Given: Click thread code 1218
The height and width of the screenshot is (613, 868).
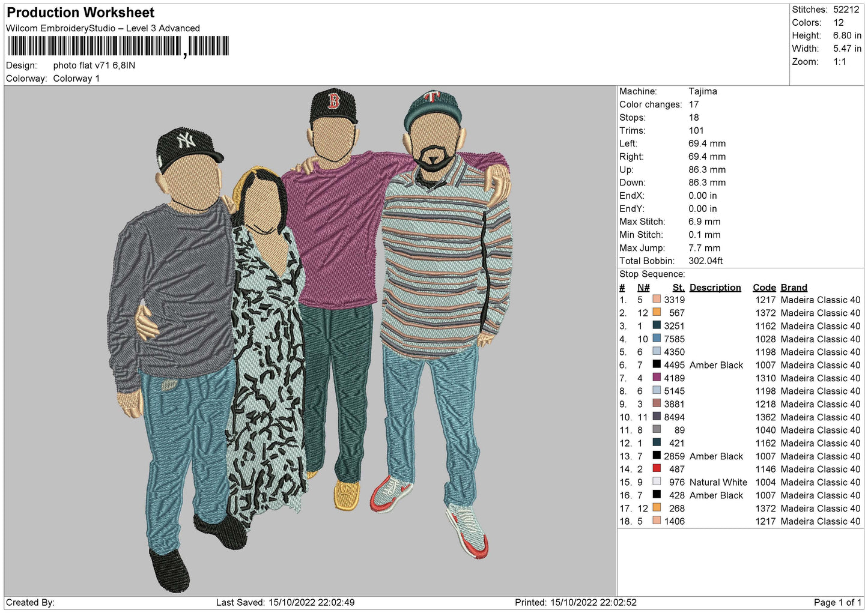Looking at the screenshot, I should pos(766,404).
